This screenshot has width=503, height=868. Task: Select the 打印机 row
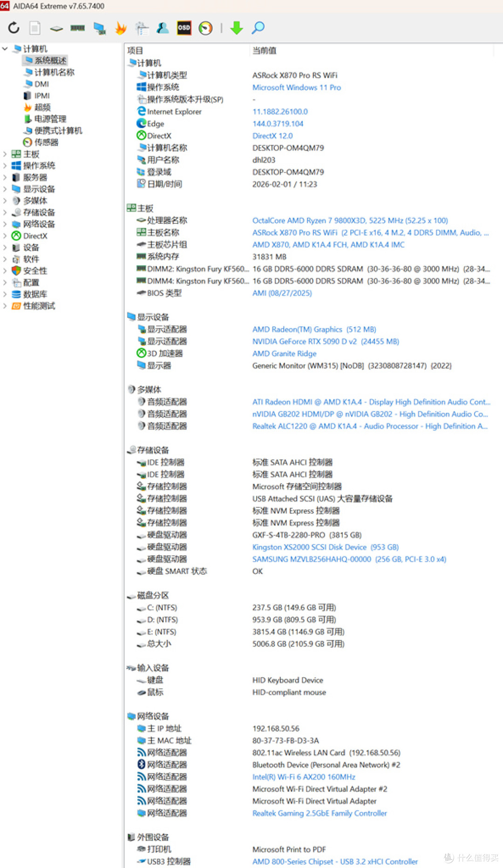pos(310,849)
